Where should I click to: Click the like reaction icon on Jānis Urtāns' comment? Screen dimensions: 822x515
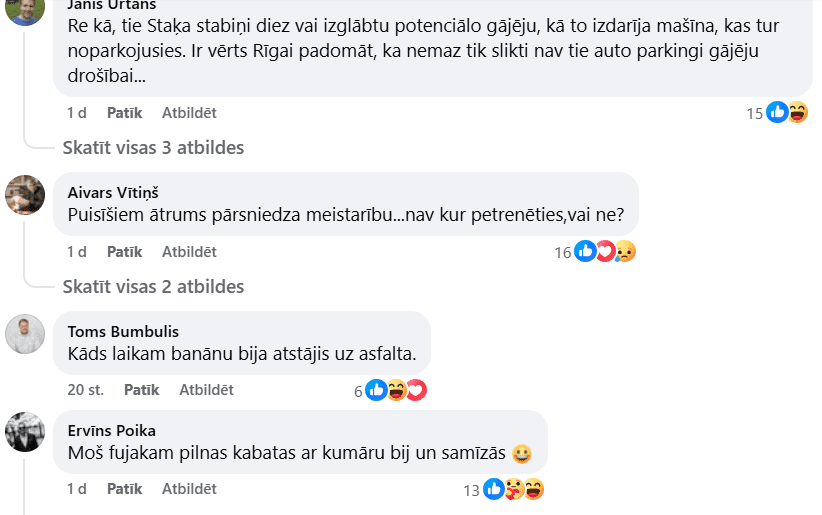777,113
